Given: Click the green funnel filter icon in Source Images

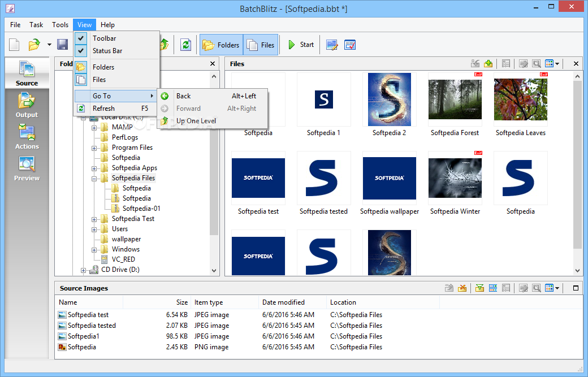Looking at the screenshot, I should coord(479,288).
